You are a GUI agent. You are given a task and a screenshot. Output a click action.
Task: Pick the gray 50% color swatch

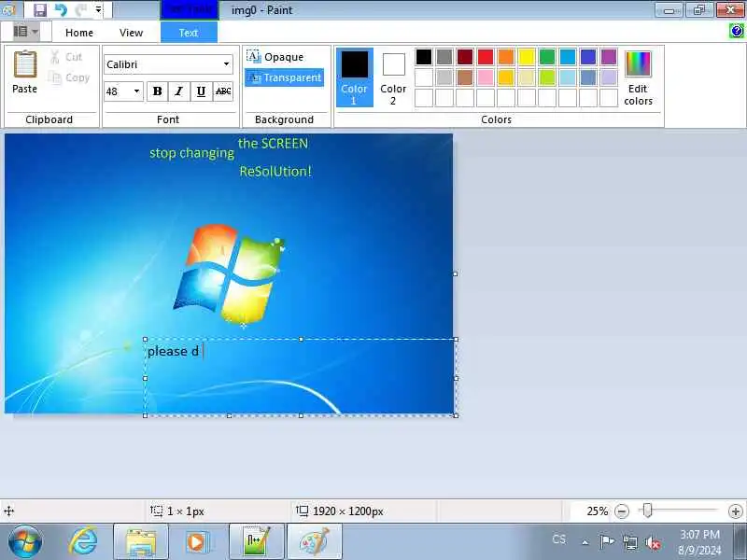pyautogui.click(x=444, y=57)
